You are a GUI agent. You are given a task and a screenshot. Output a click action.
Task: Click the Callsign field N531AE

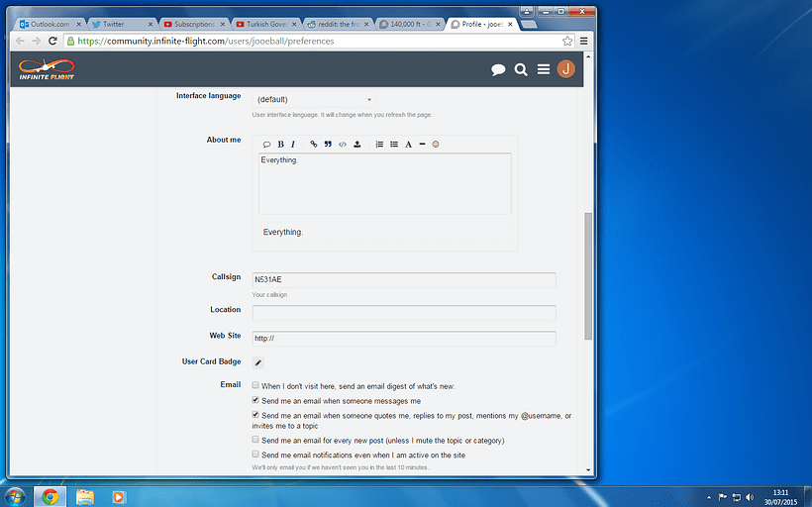404,279
